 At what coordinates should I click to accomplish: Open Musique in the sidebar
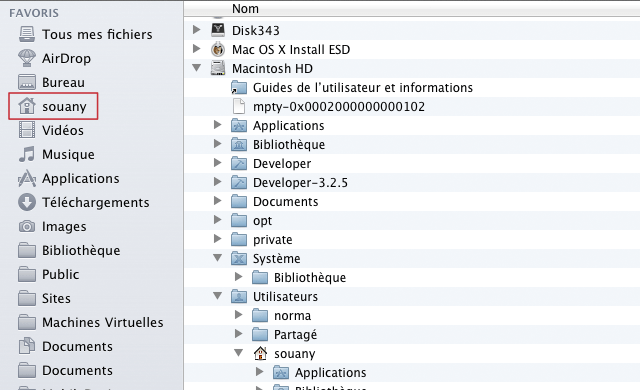[x=56, y=155]
